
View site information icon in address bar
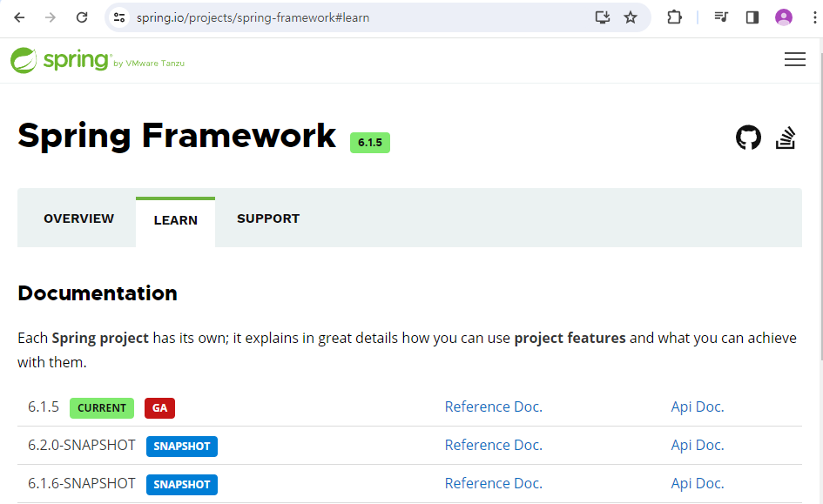[119, 17]
